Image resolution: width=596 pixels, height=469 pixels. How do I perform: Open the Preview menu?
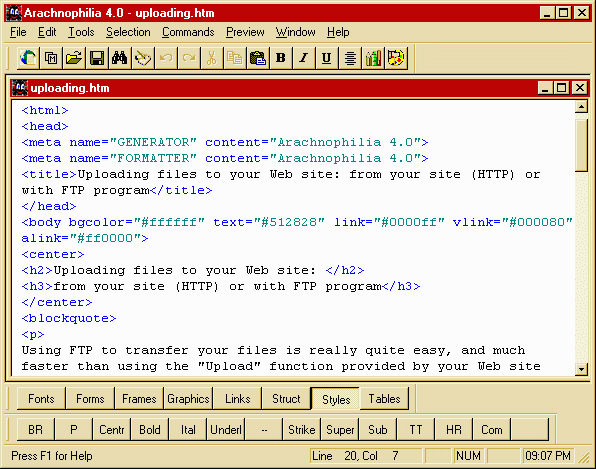pyautogui.click(x=245, y=32)
